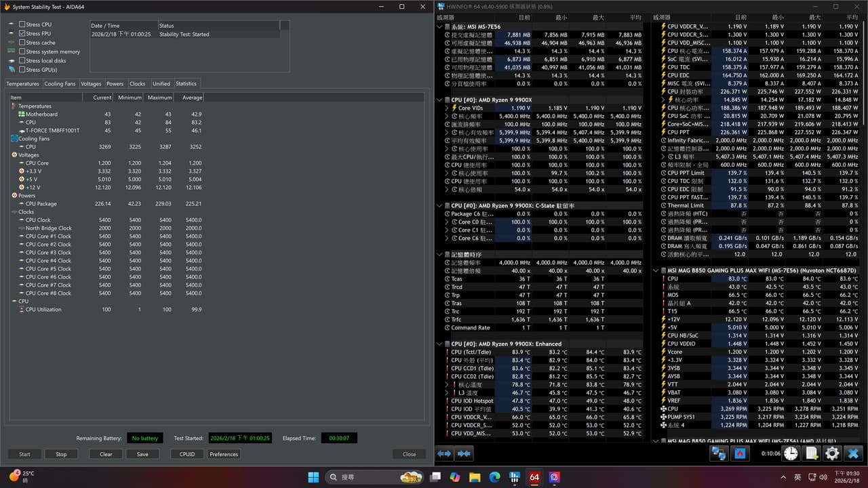Expand the 核心溫度 row

click(x=446, y=384)
